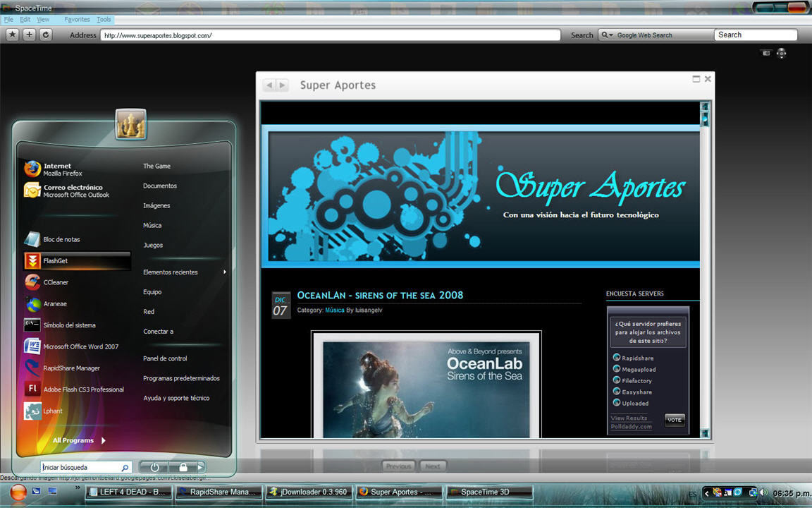
Task: Show more Quick Launch items via the double chevron
Action: click(x=78, y=488)
